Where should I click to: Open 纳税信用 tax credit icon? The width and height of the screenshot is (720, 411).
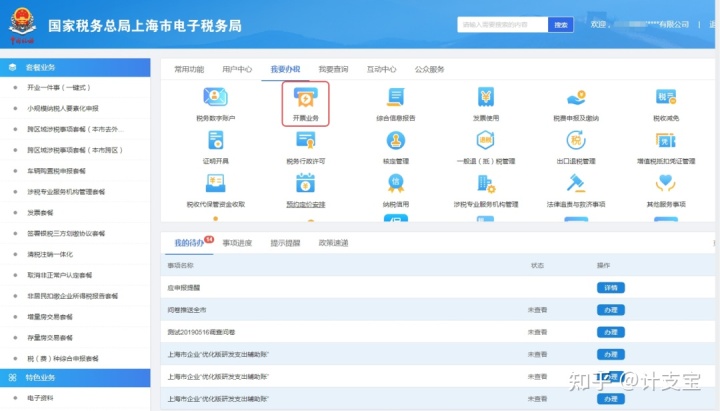(x=396, y=184)
